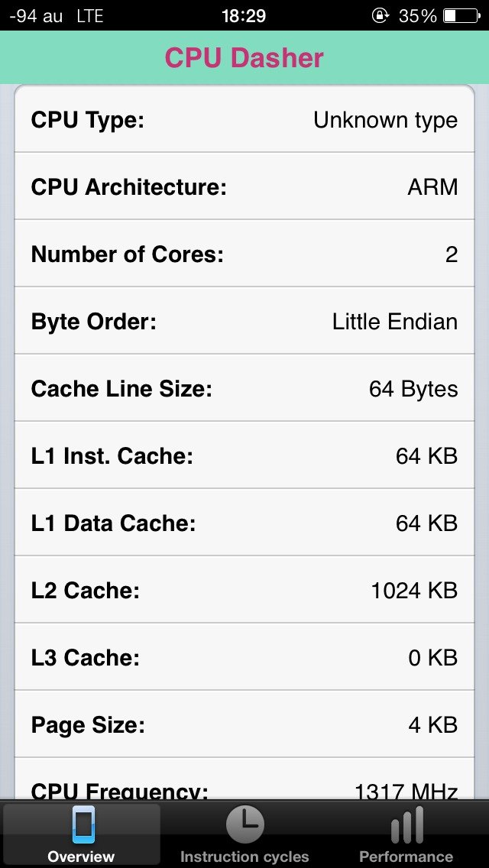
Task: Select the Page Size row
Action: pyautogui.click(x=244, y=725)
